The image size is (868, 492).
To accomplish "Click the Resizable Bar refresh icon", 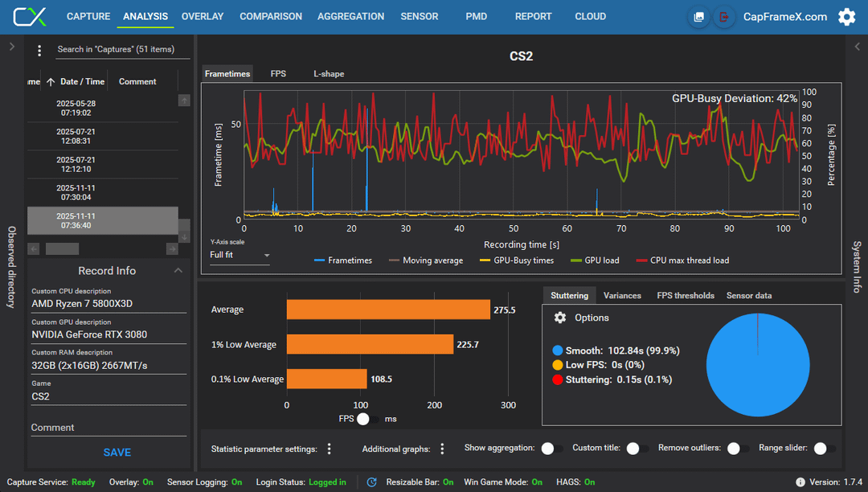I will pyautogui.click(x=371, y=482).
